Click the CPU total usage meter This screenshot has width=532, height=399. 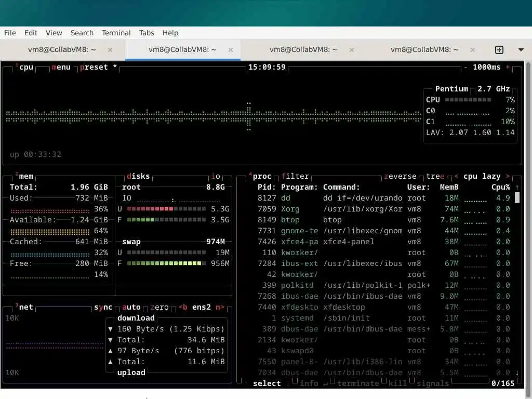[468, 100]
